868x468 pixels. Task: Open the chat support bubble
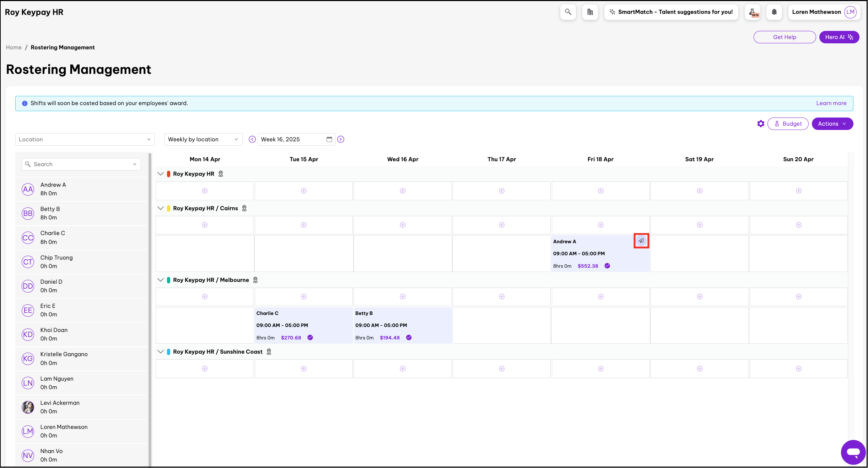click(x=853, y=452)
